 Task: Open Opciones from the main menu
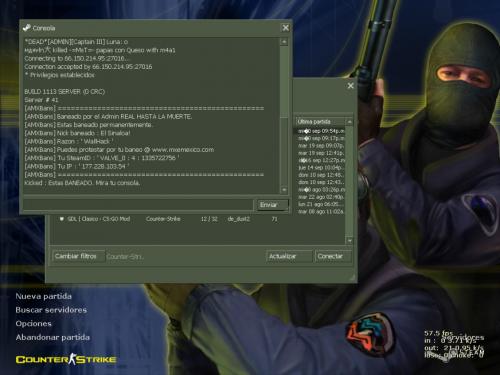click(x=34, y=324)
